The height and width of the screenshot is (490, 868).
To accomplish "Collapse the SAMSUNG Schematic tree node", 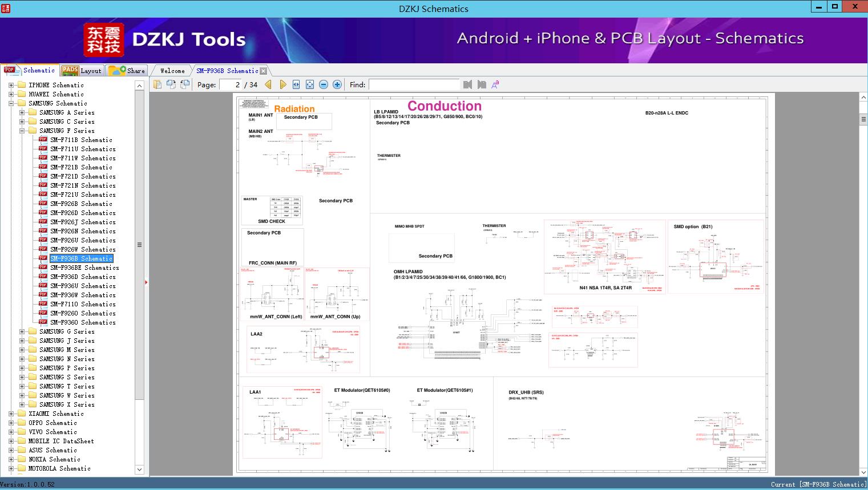I will 11,103.
